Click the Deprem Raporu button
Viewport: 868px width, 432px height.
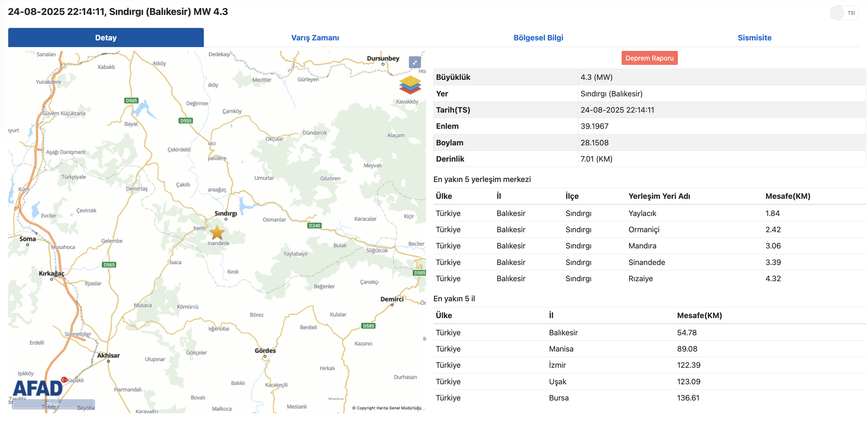(649, 58)
